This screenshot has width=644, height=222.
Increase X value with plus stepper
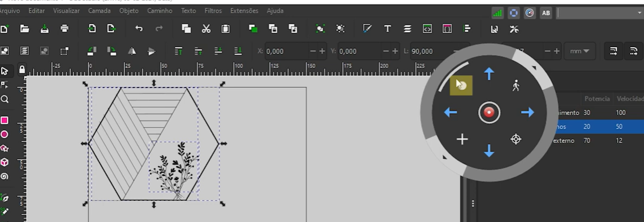pos(322,51)
